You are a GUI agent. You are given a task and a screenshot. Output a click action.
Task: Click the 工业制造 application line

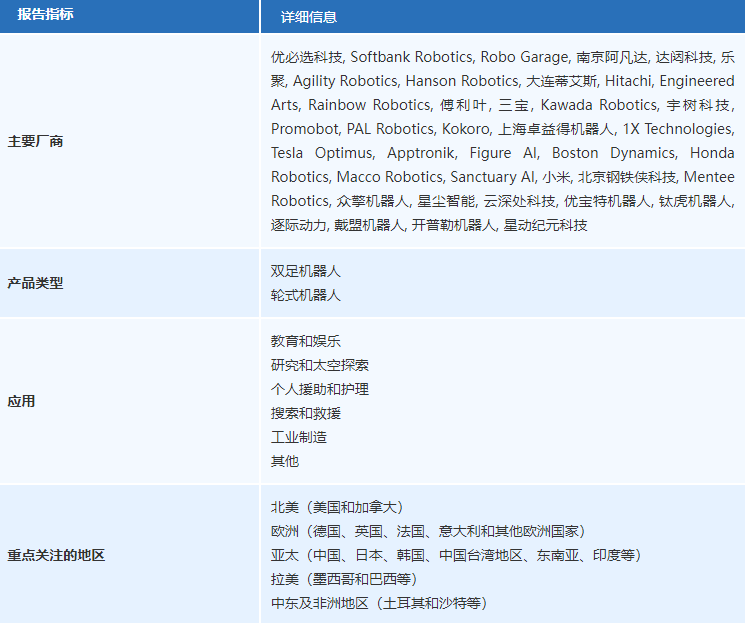coord(298,437)
